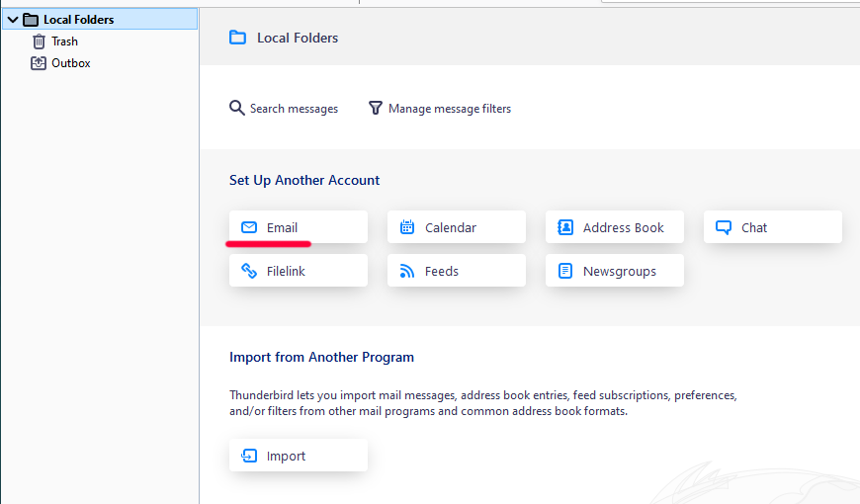
Task: Click the Import arrow icon
Action: click(249, 456)
